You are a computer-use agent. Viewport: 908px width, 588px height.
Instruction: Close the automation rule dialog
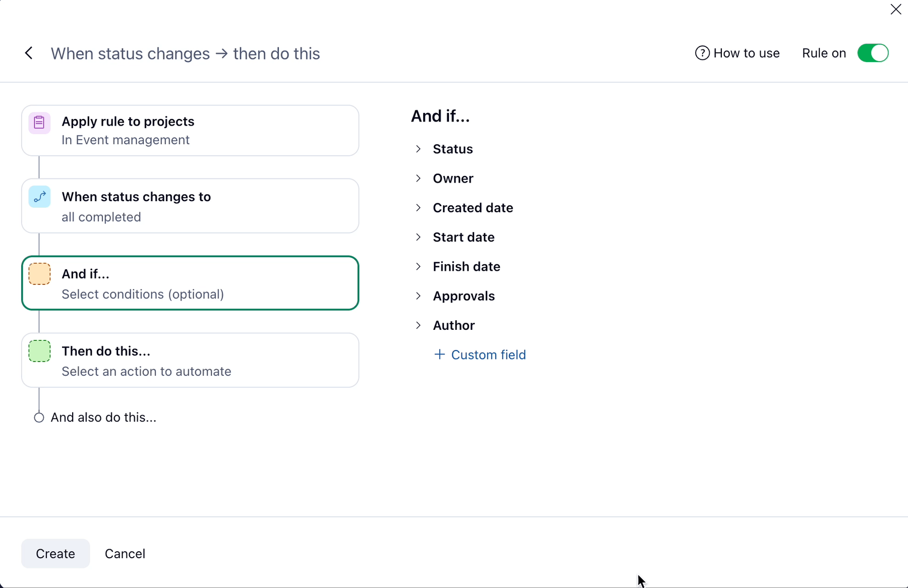(896, 10)
